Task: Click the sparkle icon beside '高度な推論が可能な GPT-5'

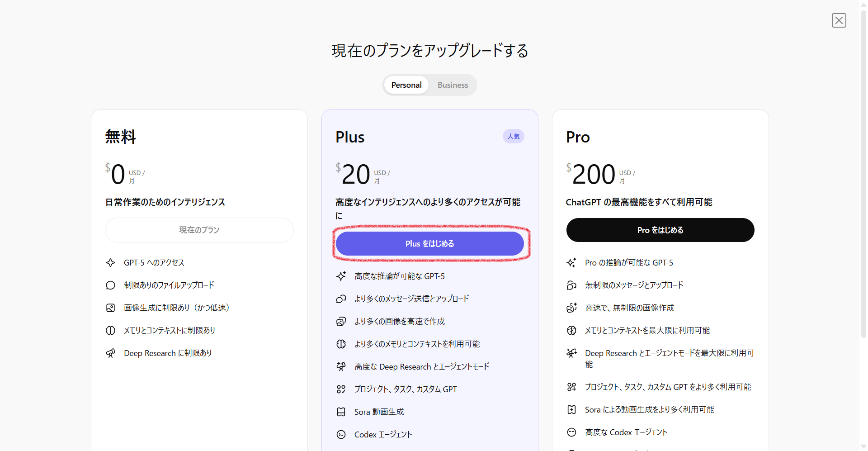Action: 341,276
